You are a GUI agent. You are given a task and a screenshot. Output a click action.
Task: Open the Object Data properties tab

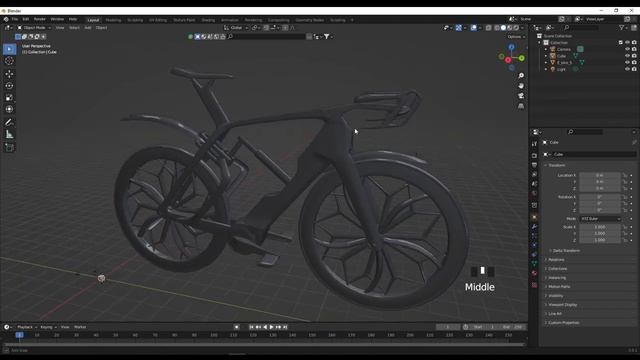coord(534,264)
